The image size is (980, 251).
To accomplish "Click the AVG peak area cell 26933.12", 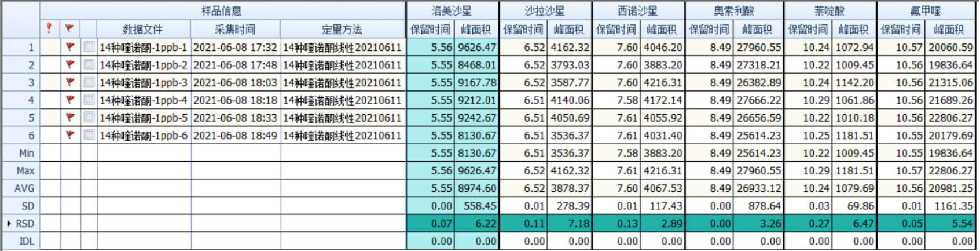I will click(758, 188).
